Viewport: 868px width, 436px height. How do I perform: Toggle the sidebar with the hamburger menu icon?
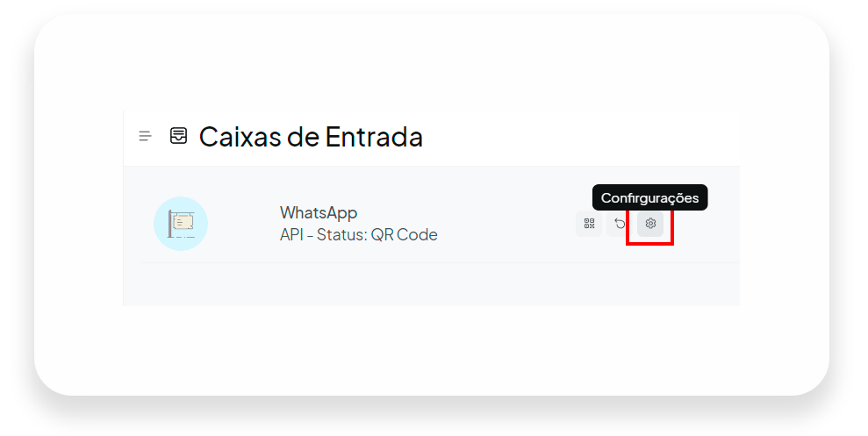point(145,136)
